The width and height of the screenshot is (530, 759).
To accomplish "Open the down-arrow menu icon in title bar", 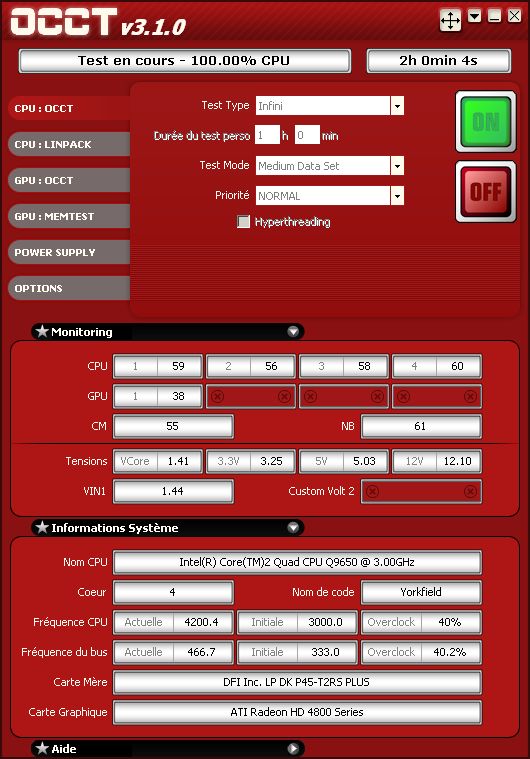I will 474,17.
